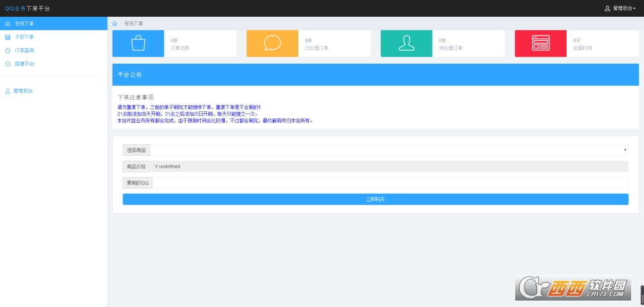Click the dashboard icon beside 在线下单
Image resolution: width=644 pixels, height=307 pixels.
8,23
